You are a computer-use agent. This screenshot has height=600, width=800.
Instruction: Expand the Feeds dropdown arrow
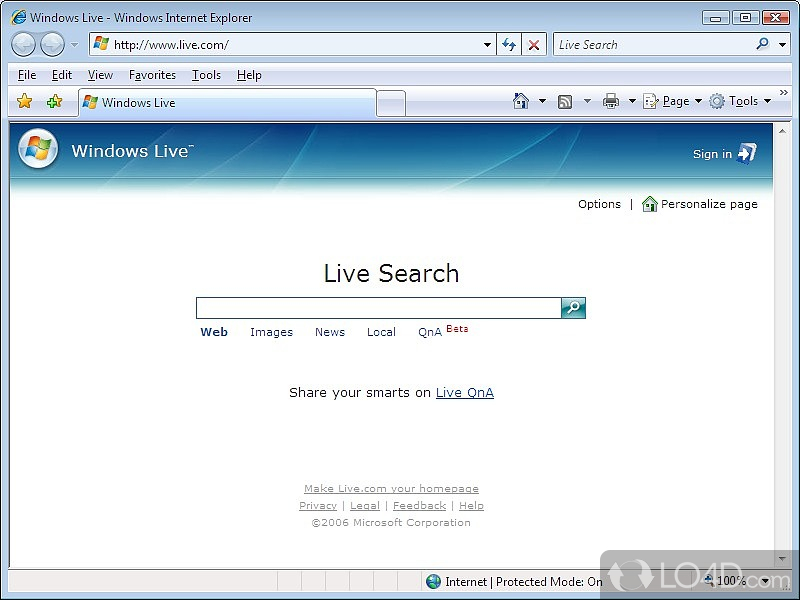click(x=587, y=101)
